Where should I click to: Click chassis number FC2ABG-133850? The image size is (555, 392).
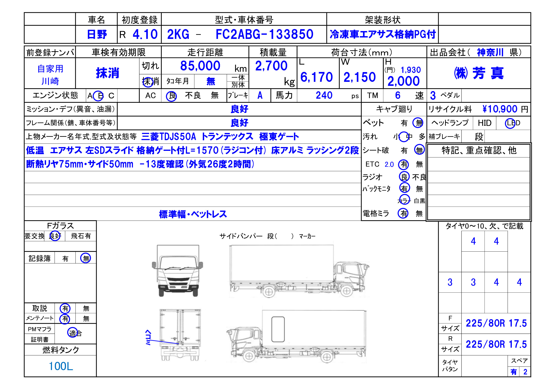264,34
